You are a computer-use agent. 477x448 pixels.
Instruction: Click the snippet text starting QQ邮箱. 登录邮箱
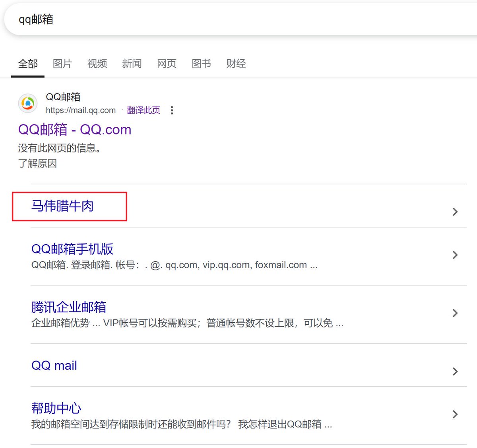point(175,265)
